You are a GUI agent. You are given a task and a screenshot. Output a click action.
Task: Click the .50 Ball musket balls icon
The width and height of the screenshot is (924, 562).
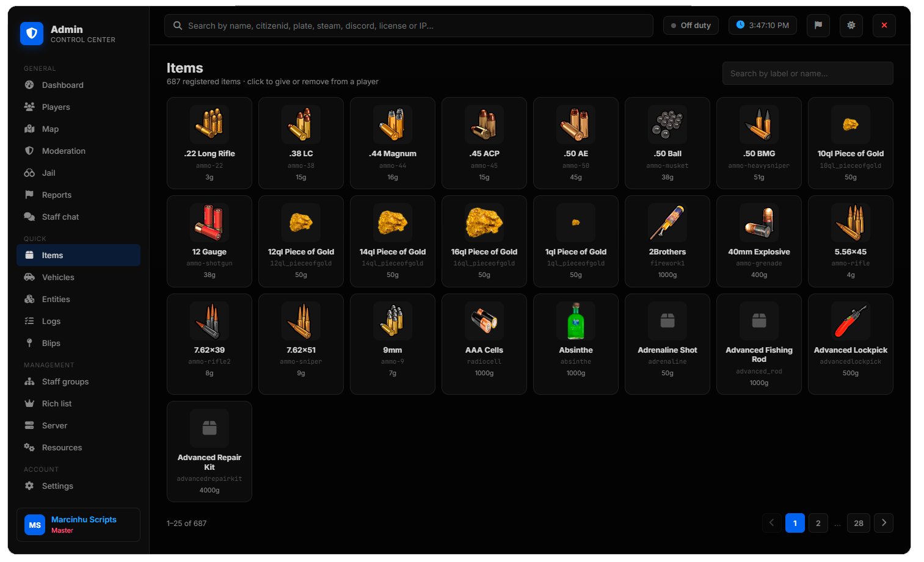click(668, 124)
